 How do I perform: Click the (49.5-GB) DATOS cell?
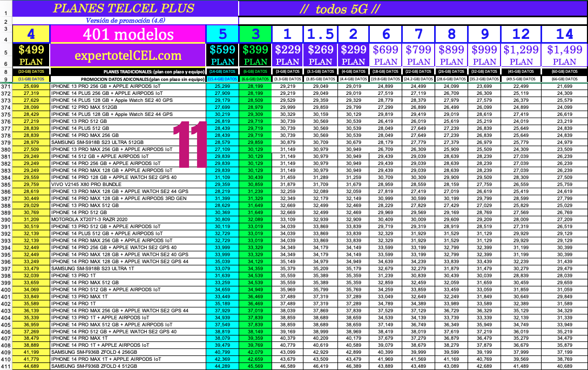click(521, 79)
